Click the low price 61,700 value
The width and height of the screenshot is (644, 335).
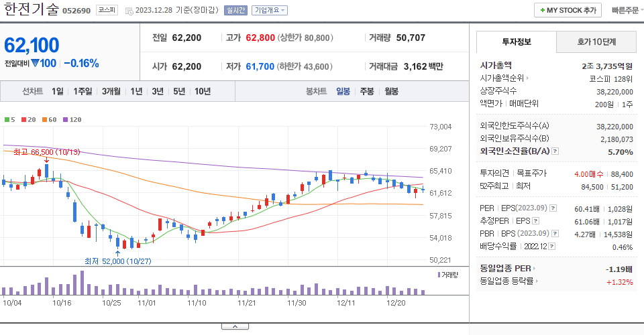(x=260, y=66)
